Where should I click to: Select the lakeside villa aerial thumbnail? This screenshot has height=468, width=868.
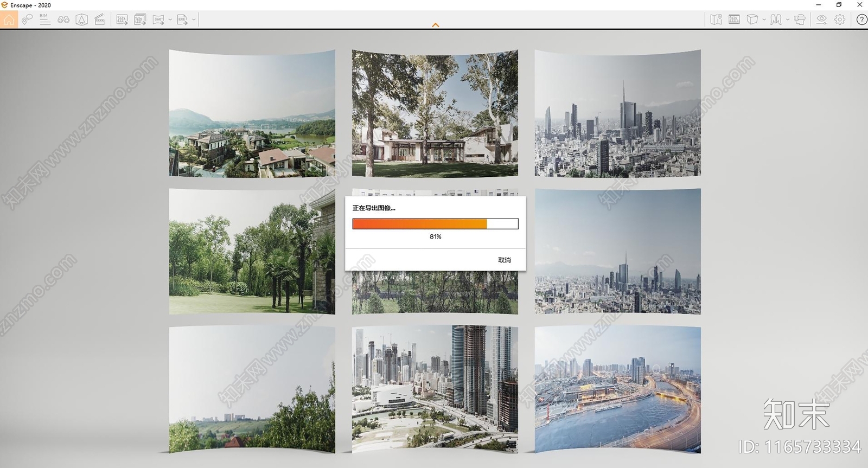click(252, 113)
